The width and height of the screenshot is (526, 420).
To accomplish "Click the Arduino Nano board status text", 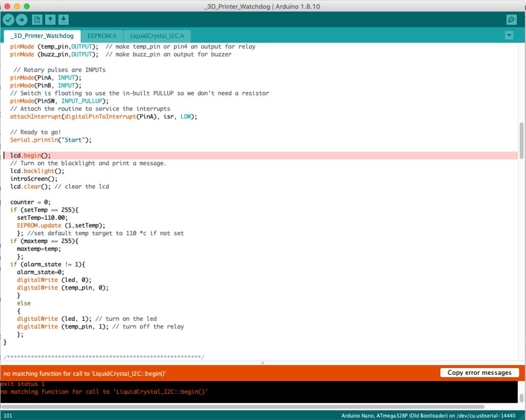I will [428, 416].
